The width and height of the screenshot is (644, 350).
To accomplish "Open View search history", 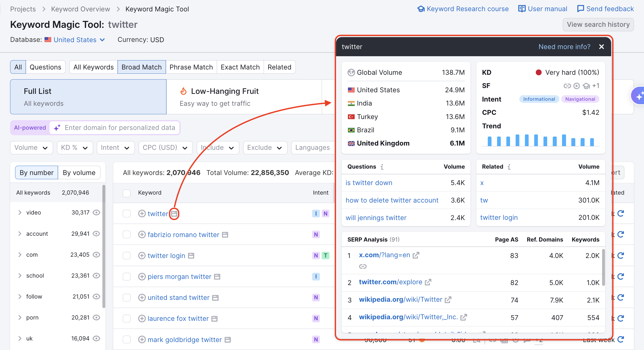I will 598,24.
